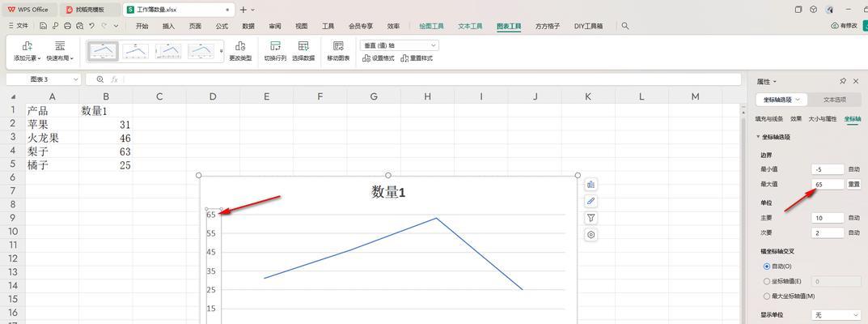Select second chart style thumbnail

tap(136, 51)
